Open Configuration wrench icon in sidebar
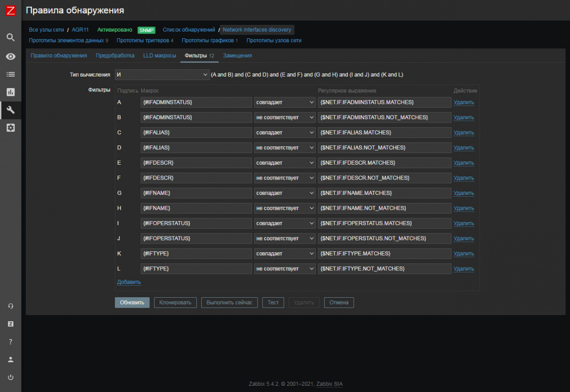 (x=11, y=110)
